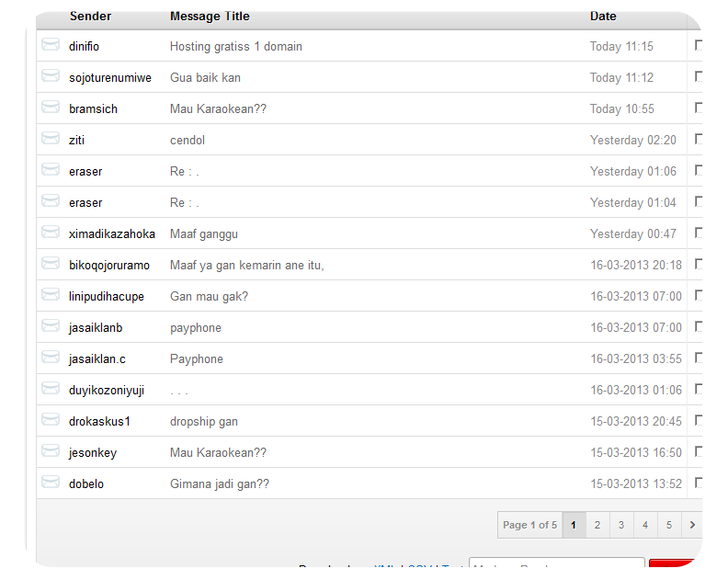Image resolution: width=728 pixels, height=580 pixels.
Task: Jump to page 4 in pagination
Action: point(645,525)
